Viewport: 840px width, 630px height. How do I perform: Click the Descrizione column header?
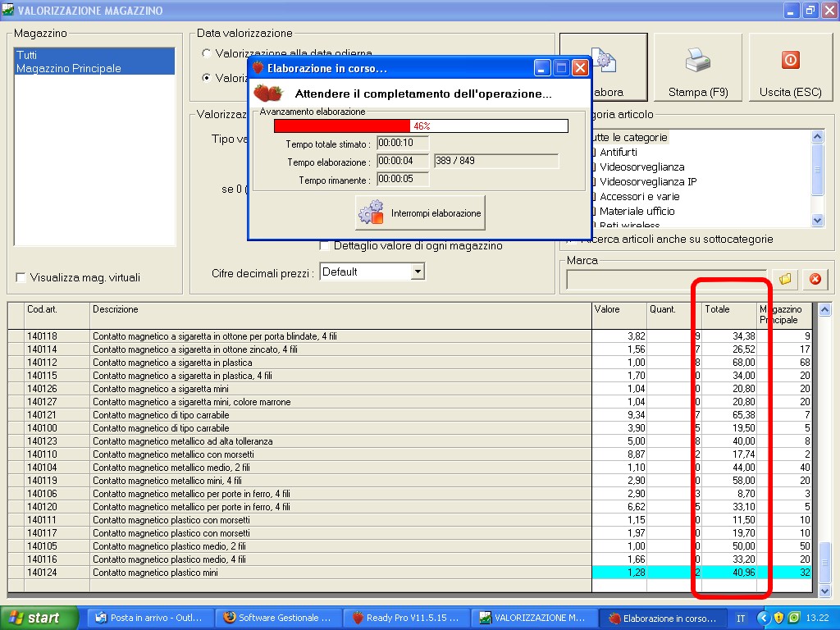click(340, 316)
